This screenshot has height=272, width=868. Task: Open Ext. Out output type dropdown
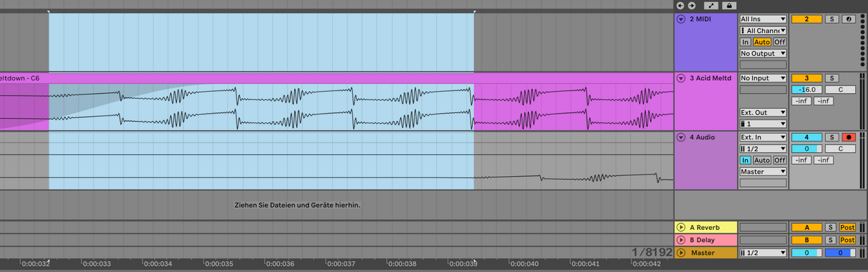(x=763, y=112)
